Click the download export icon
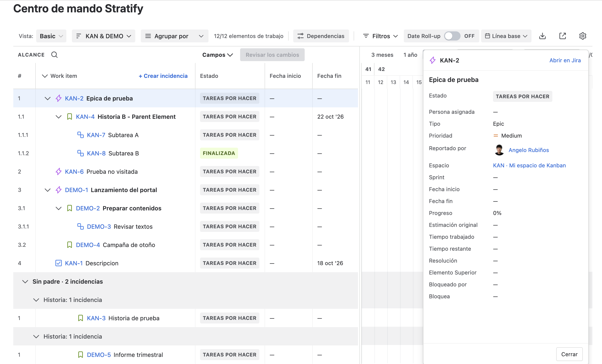Viewport: 602px width, 364px height. pyautogui.click(x=542, y=36)
